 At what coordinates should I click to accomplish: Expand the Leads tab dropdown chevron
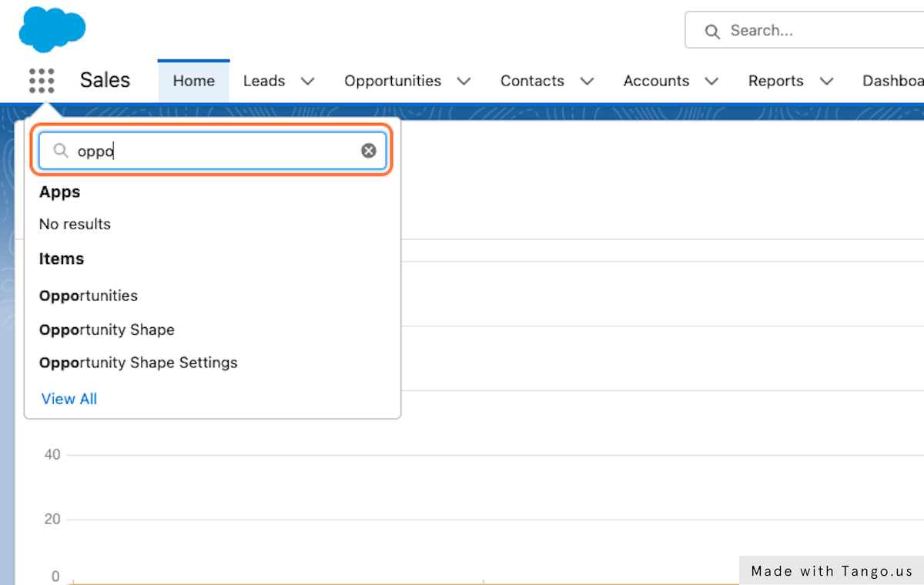(x=307, y=82)
